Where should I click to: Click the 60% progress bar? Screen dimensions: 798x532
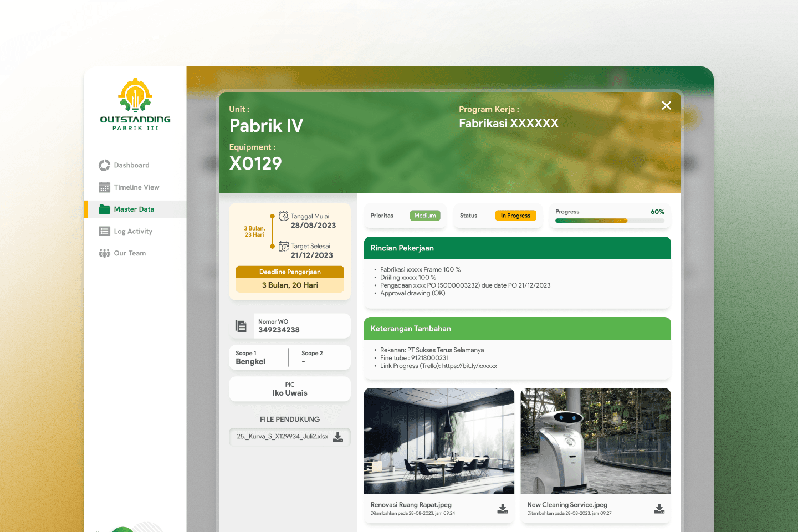tap(610, 221)
